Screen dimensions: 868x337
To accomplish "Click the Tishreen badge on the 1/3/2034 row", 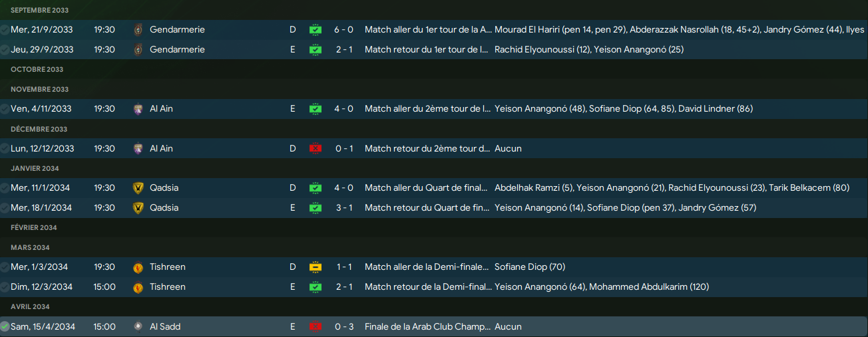I will click(x=138, y=267).
